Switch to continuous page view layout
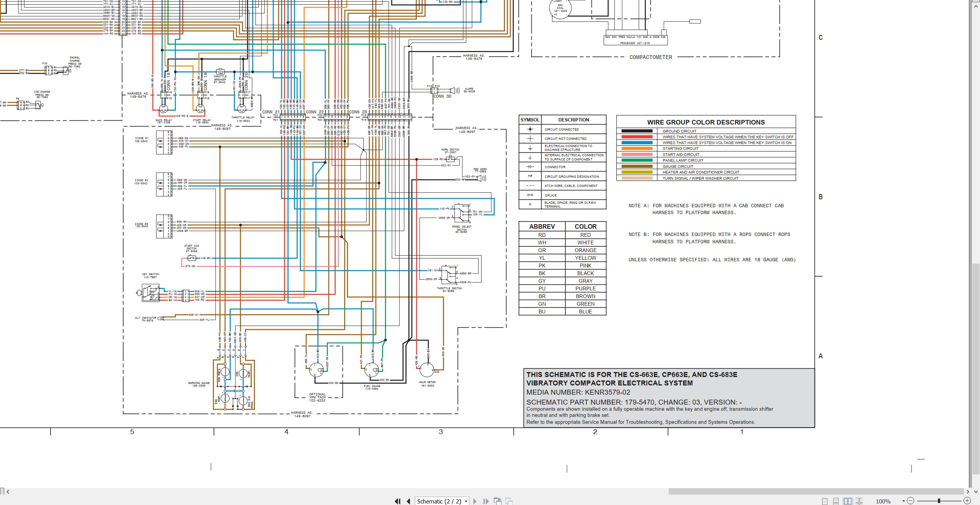This screenshot has height=505, width=980. (836, 501)
